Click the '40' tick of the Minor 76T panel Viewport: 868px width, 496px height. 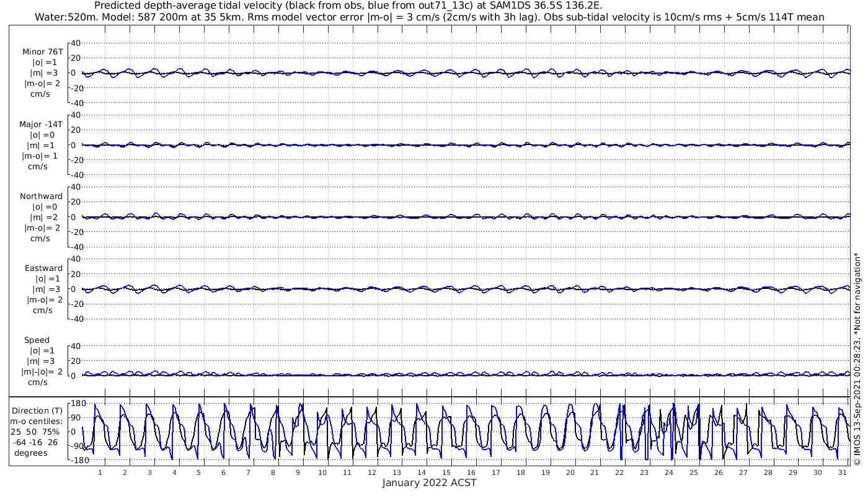pos(76,43)
